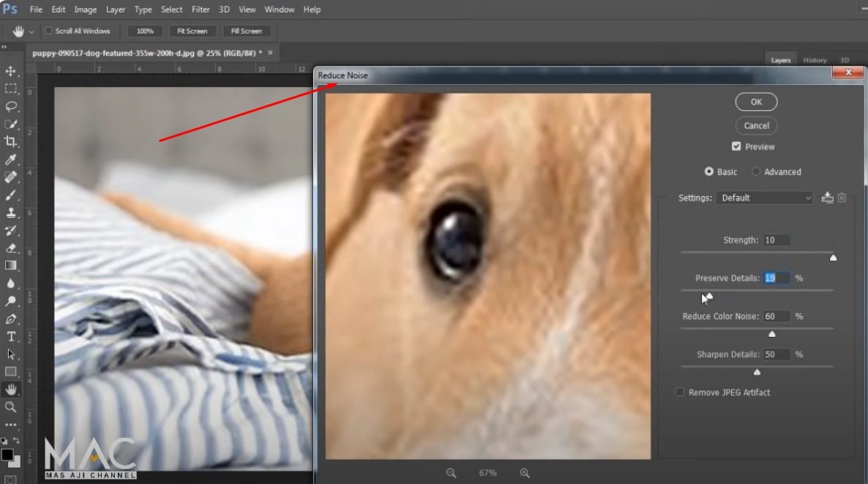Enable Scroll All Windows checkbox
Screen dimensions: 868x484
point(49,31)
